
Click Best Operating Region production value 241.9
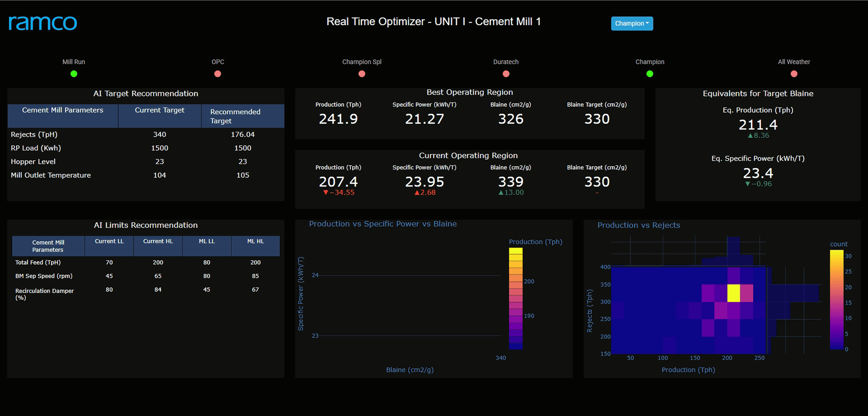coord(338,119)
